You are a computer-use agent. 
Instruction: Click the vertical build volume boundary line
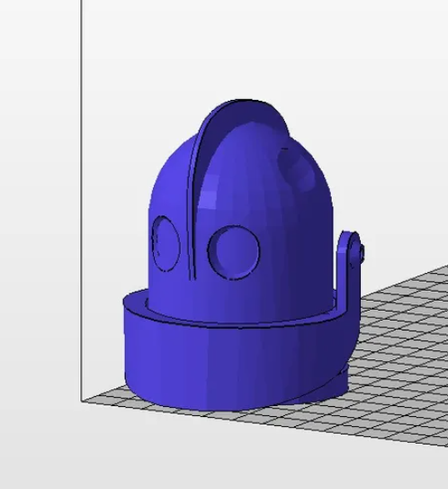click(x=82, y=200)
